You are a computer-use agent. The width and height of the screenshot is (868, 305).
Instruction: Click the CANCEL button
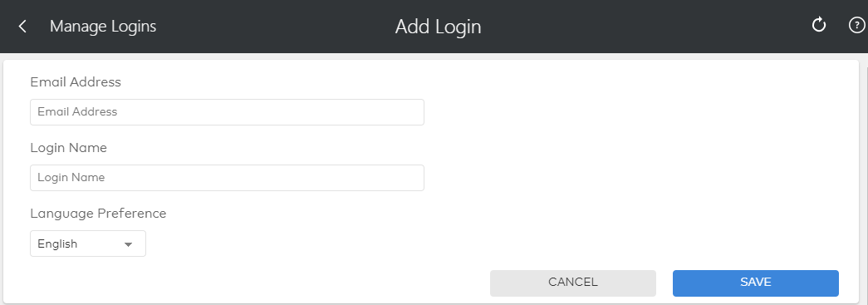(x=573, y=283)
